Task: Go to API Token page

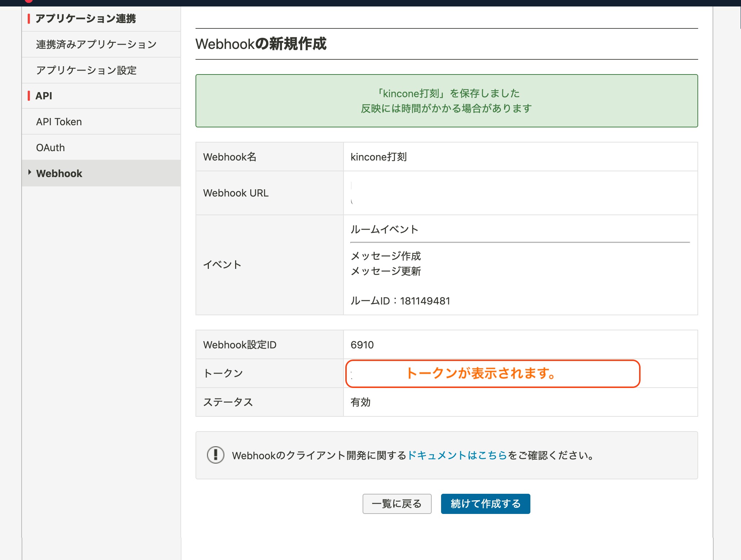Action: pyautogui.click(x=101, y=122)
